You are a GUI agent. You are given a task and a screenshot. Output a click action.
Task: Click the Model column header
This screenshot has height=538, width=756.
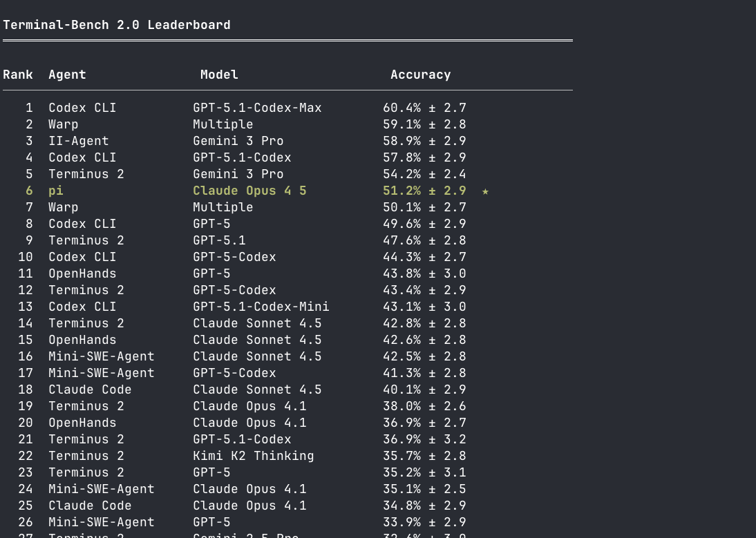tap(219, 75)
